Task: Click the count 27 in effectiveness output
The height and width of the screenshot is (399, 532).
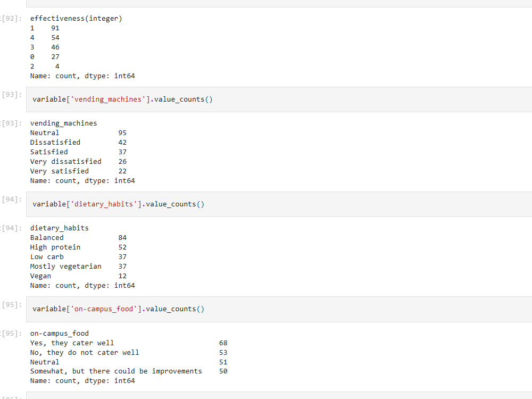Action: pyautogui.click(x=55, y=57)
